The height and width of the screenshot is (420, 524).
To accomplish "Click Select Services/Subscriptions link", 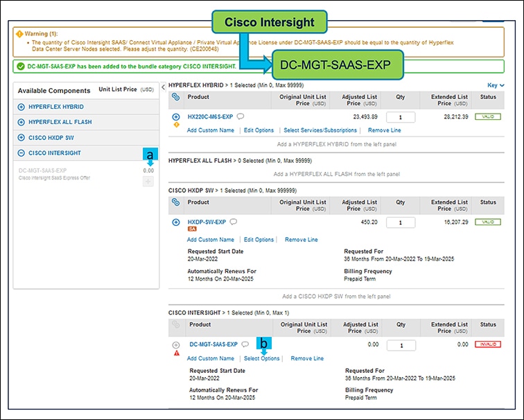I will pos(320,130).
